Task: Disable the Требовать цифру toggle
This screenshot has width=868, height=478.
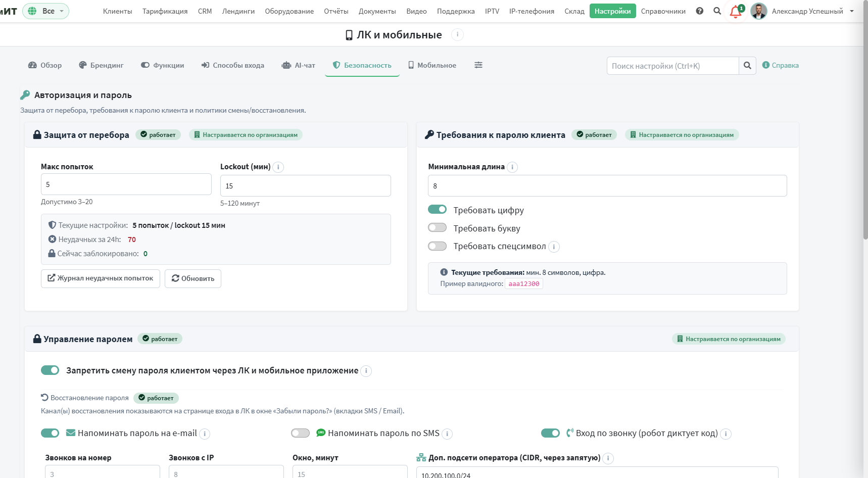Action: (438, 210)
